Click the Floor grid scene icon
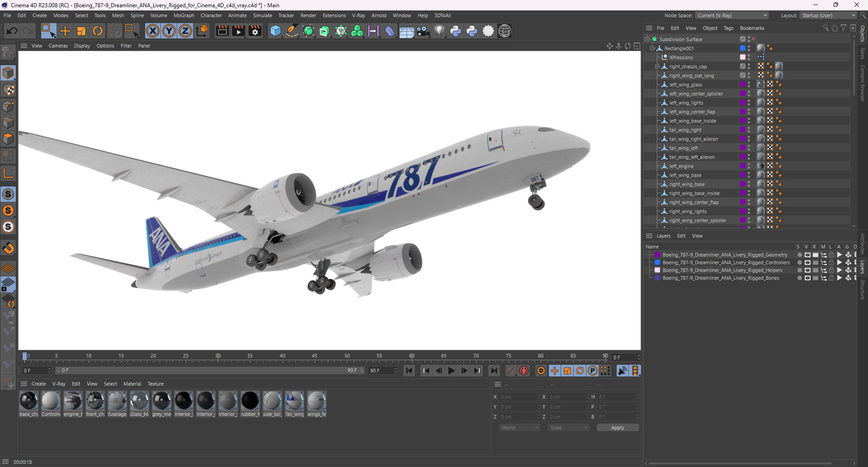 click(x=406, y=31)
